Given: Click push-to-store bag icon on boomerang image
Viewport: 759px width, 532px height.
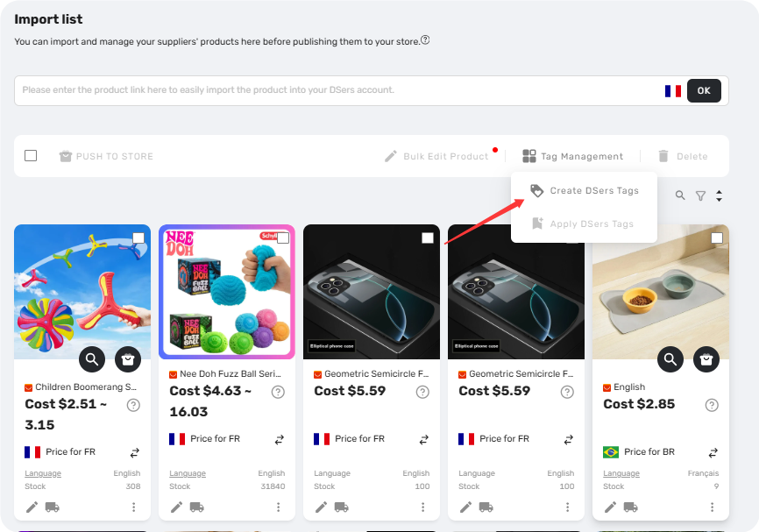Looking at the screenshot, I should (128, 359).
